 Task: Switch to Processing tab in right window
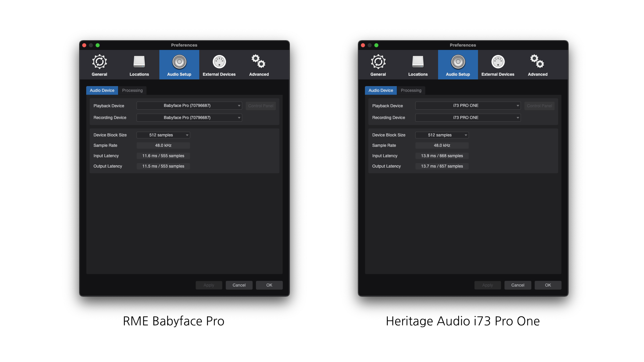(x=411, y=90)
